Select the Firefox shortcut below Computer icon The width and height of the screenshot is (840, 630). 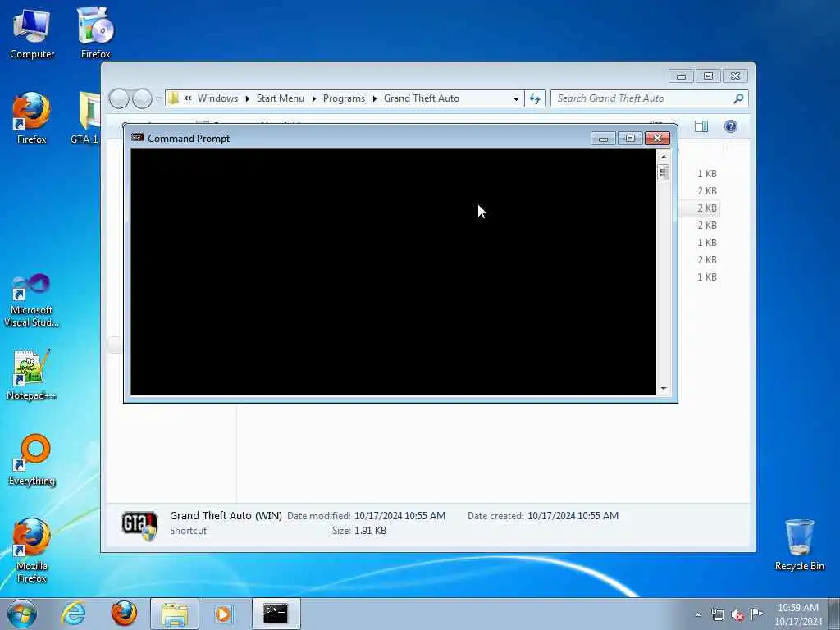point(32,118)
